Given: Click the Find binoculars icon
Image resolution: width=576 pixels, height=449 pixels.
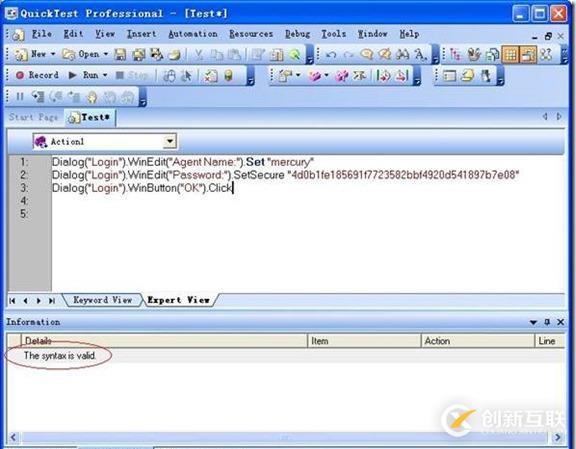Looking at the screenshot, I should (x=403, y=55).
